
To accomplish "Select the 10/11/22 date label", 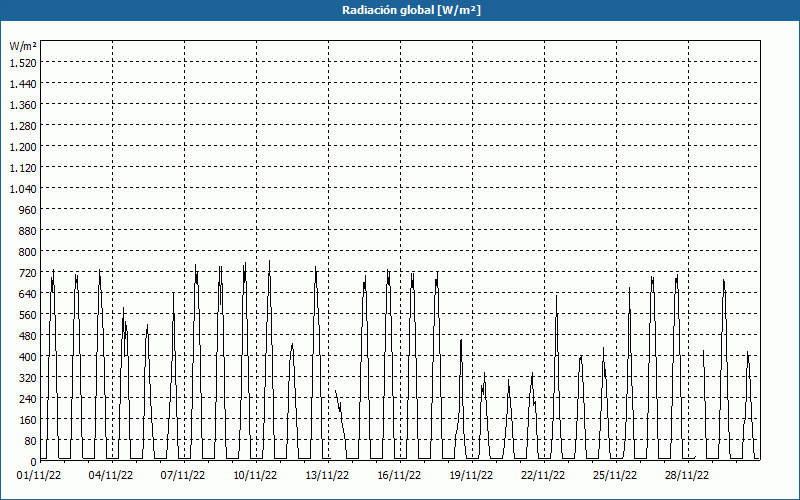I will tap(255, 476).
